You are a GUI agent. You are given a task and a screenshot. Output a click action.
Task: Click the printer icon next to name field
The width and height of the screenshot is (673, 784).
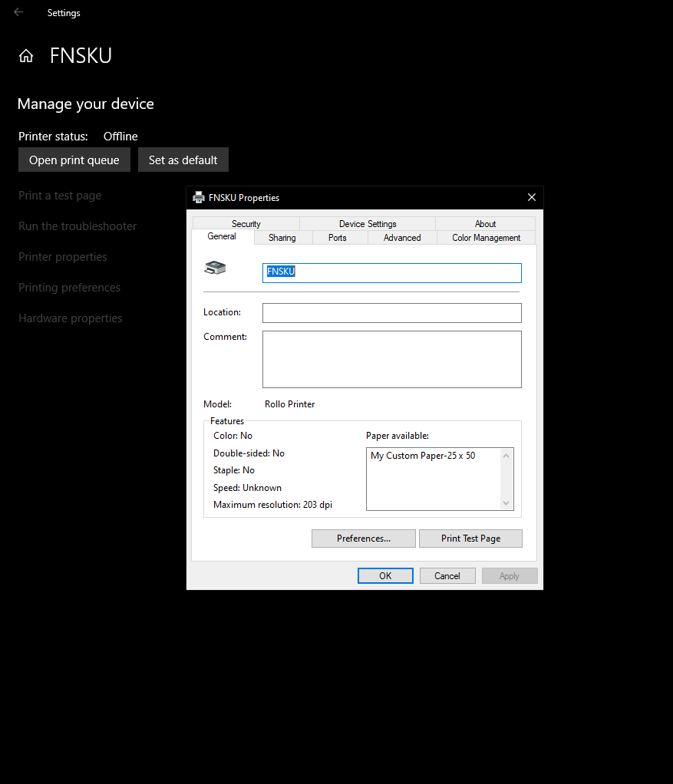[215, 267]
